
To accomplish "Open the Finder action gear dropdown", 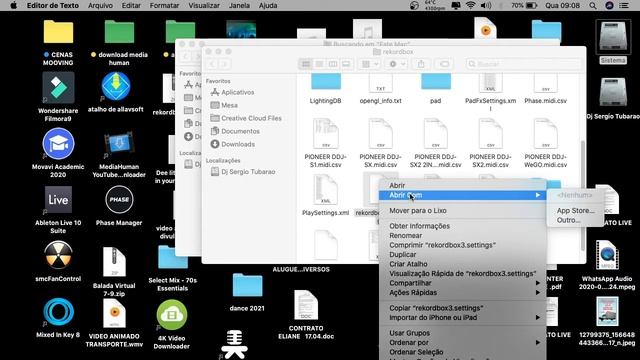I will coord(396,64).
